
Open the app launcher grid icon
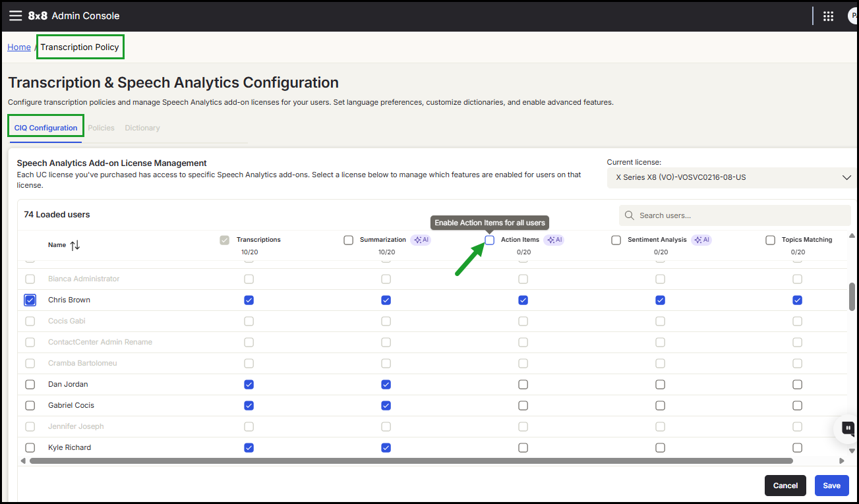829,16
